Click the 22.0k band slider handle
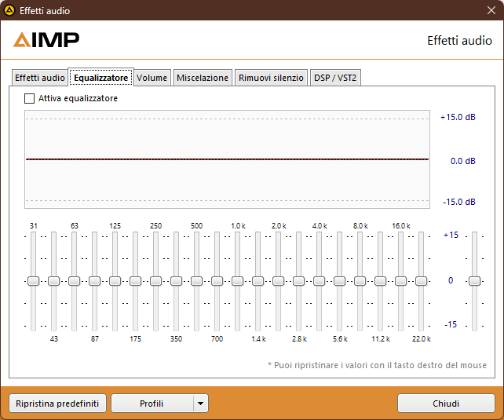Screen dimensions: 504x420 (421, 281)
